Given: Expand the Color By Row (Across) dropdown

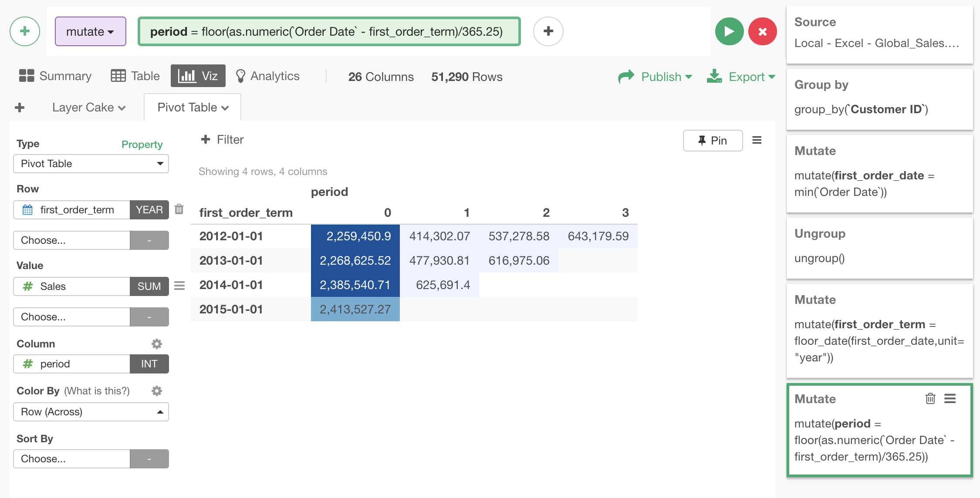Looking at the screenshot, I should pyautogui.click(x=91, y=412).
